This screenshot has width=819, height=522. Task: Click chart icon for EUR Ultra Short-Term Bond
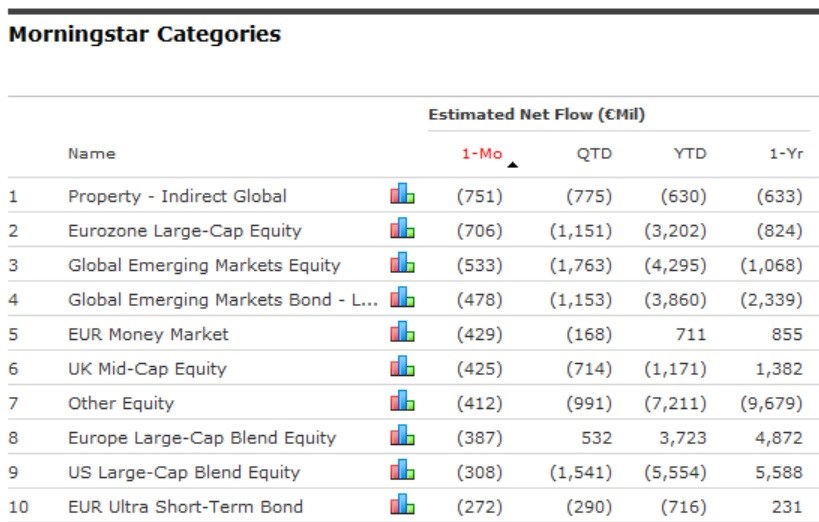tap(402, 505)
